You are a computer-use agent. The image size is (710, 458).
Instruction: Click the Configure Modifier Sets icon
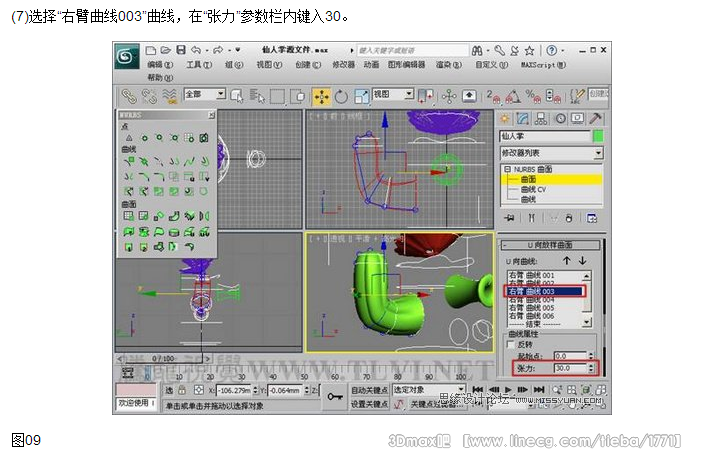[591, 218]
